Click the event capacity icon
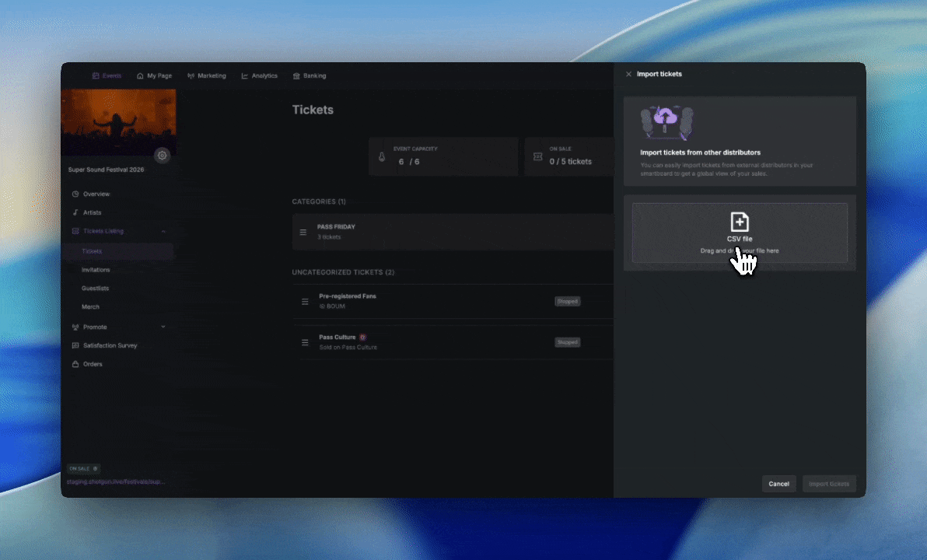This screenshot has width=927, height=560. pyautogui.click(x=382, y=156)
